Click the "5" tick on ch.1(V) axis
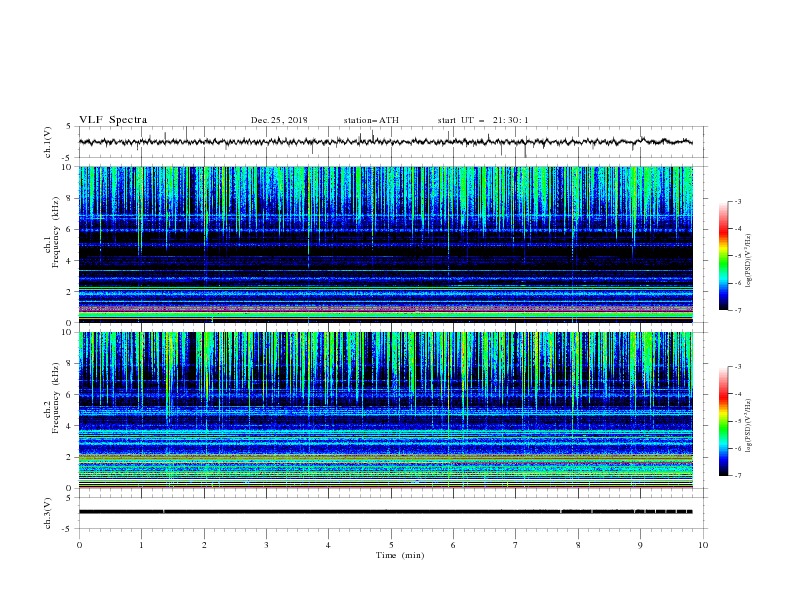The image size is (792, 612). (70, 126)
